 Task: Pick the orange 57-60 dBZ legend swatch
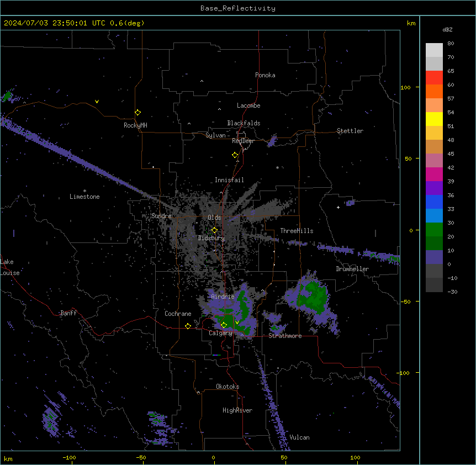pyautogui.click(x=434, y=91)
